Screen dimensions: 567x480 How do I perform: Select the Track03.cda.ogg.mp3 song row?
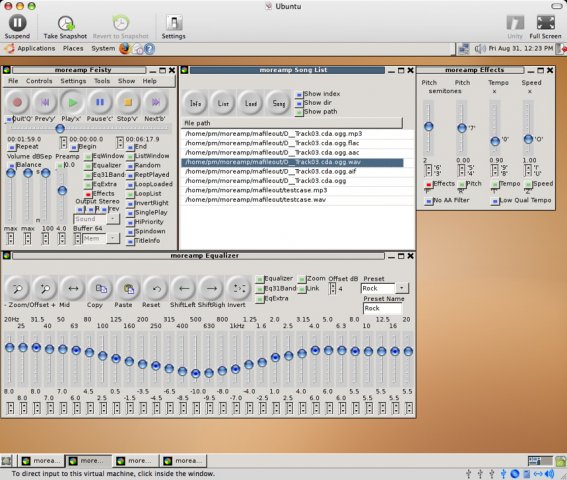coord(292,134)
